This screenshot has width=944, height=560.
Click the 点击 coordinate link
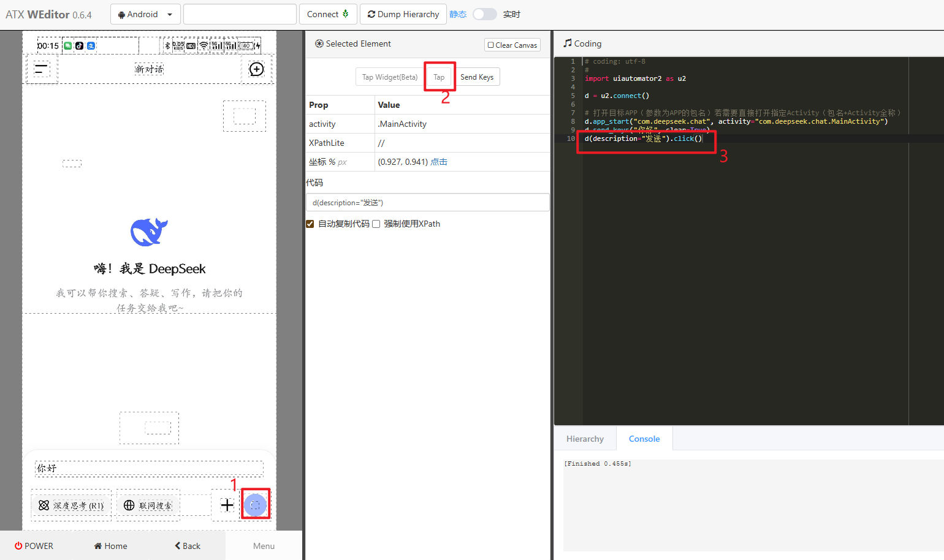pyautogui.click(x=439, y=162)
